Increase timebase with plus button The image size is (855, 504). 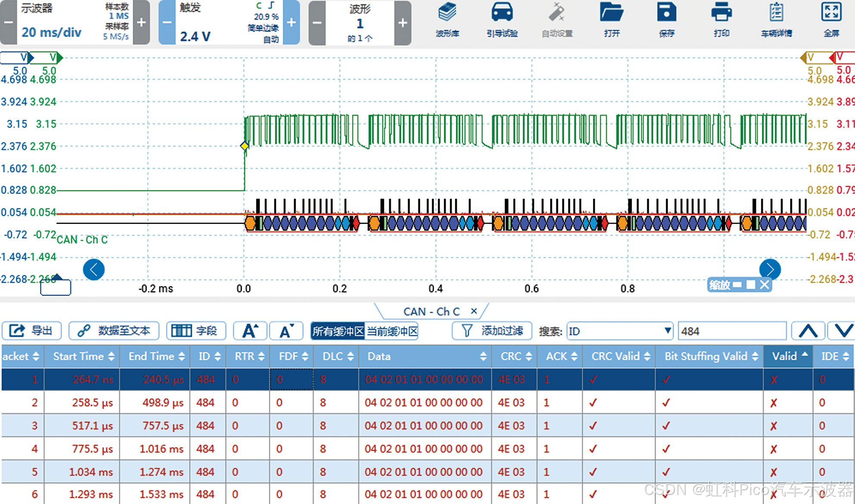(x=141, y=22)
